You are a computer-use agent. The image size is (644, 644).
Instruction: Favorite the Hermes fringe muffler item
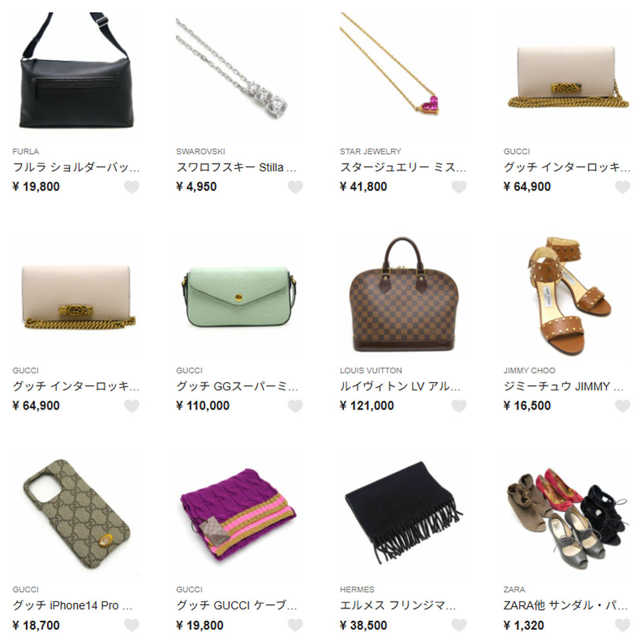[459, 625]
